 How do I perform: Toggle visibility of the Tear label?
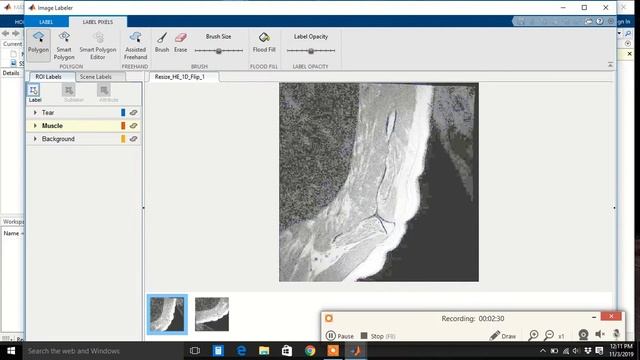(x=133, y=113)
